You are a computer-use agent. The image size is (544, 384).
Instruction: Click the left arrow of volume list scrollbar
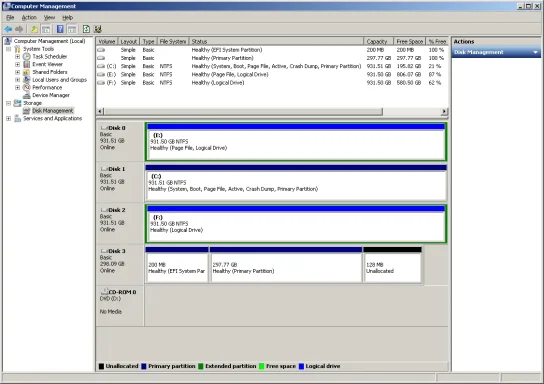(100, 111)
